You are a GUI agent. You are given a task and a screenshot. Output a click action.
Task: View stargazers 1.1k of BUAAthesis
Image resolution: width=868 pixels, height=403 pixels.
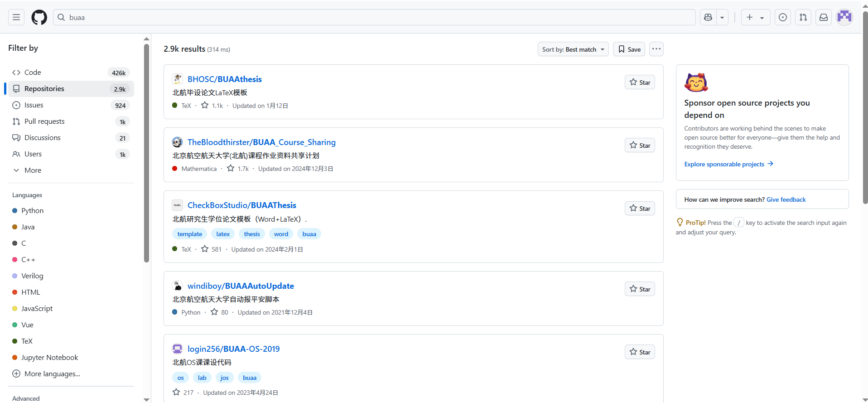tap(212, 106)
